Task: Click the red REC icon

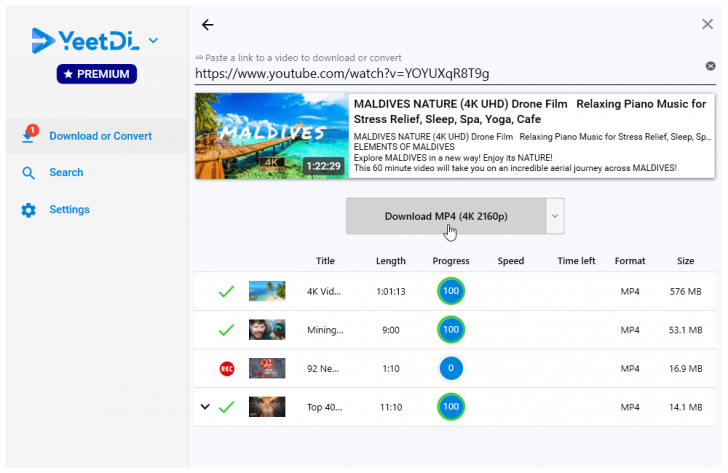Action: tap(227, 369)
